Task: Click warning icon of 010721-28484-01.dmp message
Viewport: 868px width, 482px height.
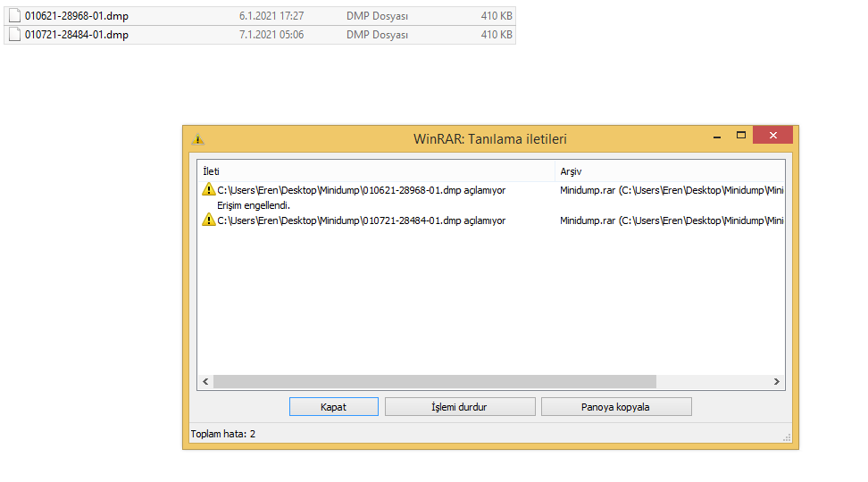Action: 209,220
